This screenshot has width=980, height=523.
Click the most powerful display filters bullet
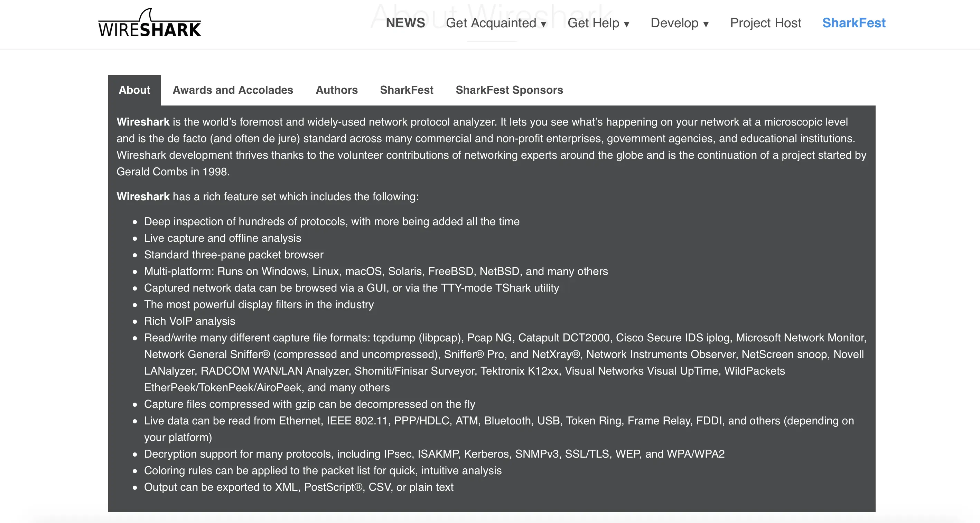pos(259,304)
